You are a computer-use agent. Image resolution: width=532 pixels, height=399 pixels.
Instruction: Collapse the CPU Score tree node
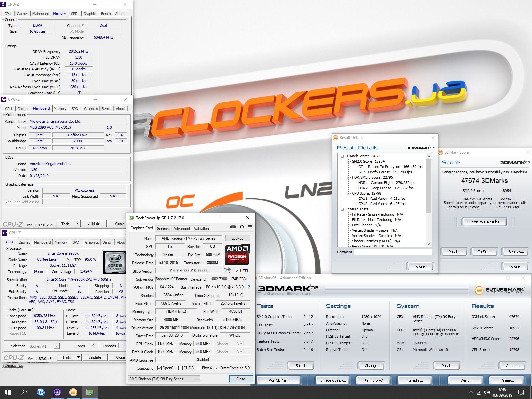click(x=348, y=193)
